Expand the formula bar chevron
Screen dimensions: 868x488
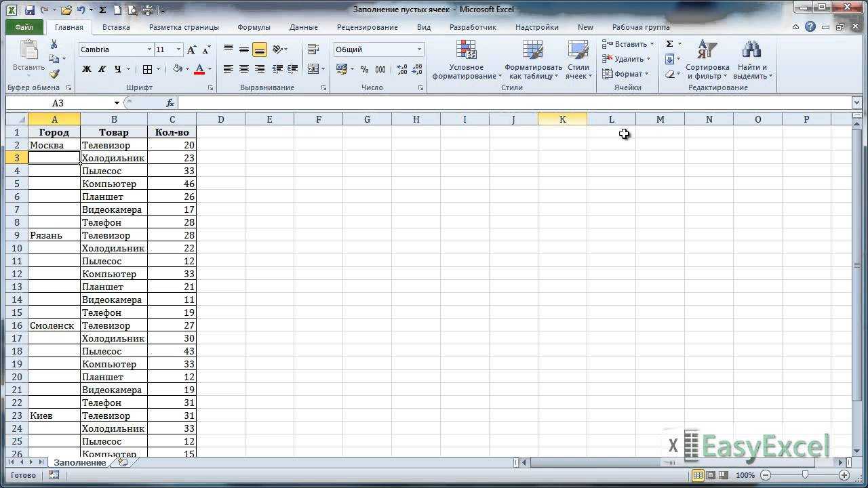pos(856,103)
